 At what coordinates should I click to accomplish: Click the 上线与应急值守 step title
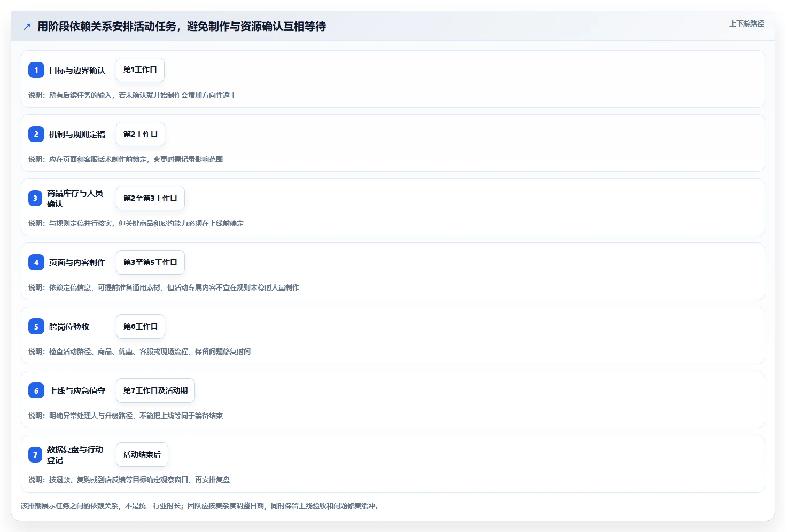[77, 390]
